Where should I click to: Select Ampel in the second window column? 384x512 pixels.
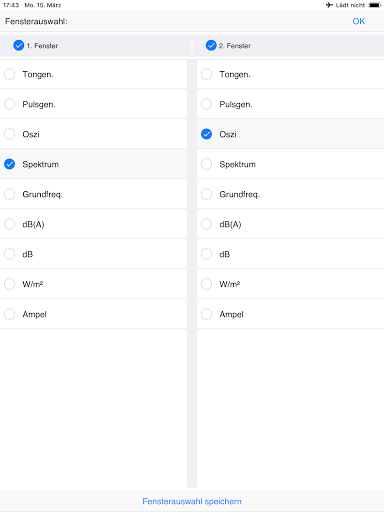[290, 314]
